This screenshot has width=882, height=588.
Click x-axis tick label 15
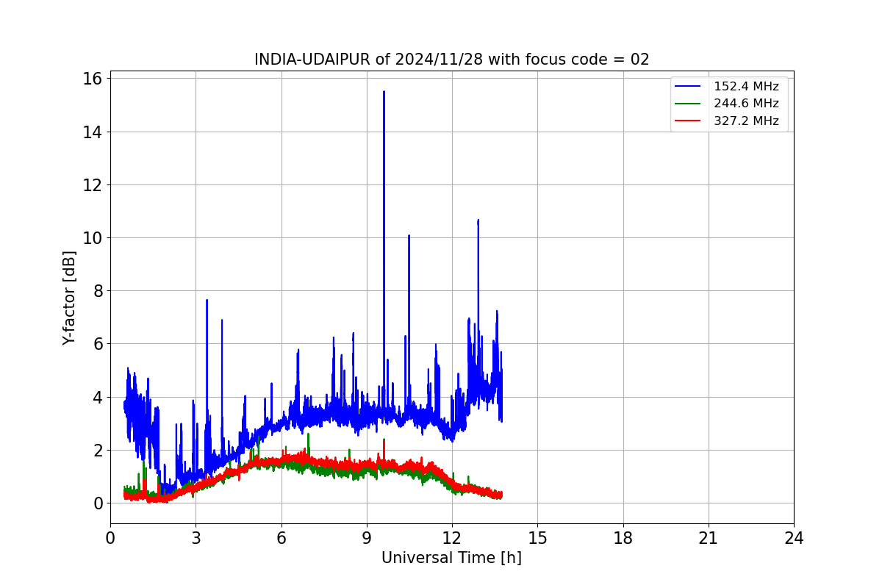coord(537,538)
